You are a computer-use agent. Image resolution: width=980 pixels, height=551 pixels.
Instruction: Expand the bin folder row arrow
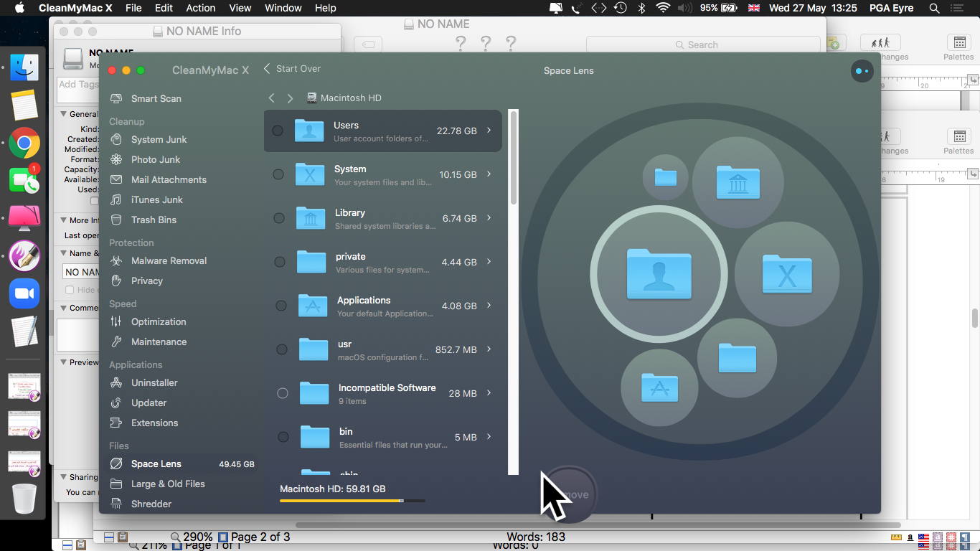coord(489,437)
